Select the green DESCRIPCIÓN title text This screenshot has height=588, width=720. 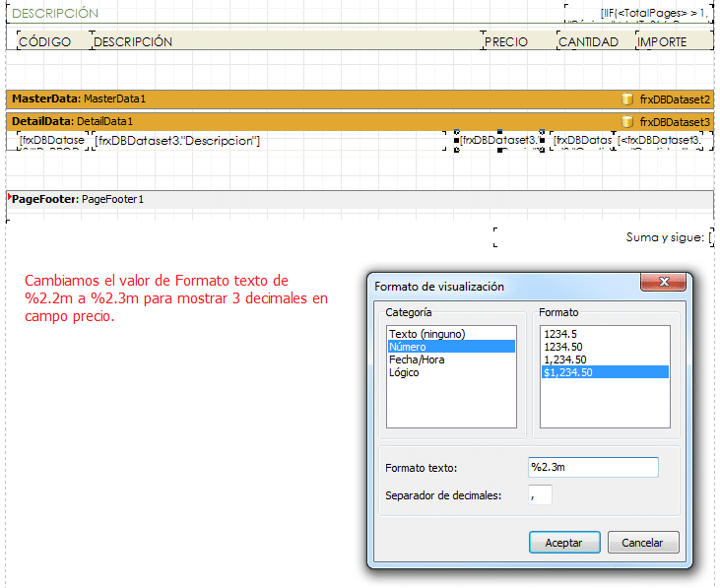click(55, 14)
